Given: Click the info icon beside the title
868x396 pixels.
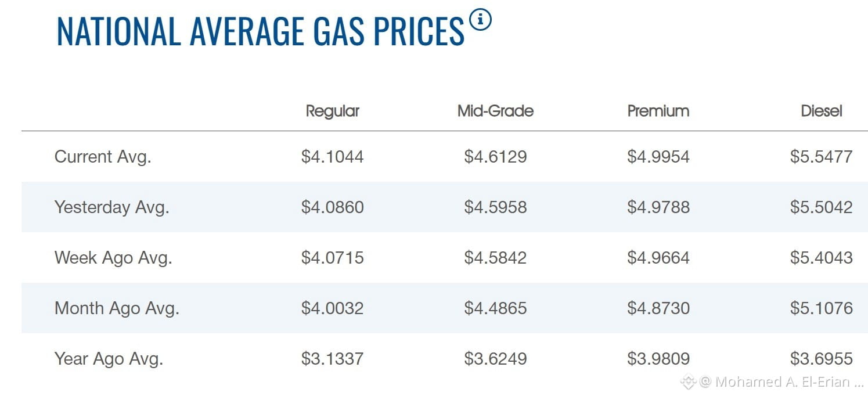Looking at the screenshot, I should [481, 20].
